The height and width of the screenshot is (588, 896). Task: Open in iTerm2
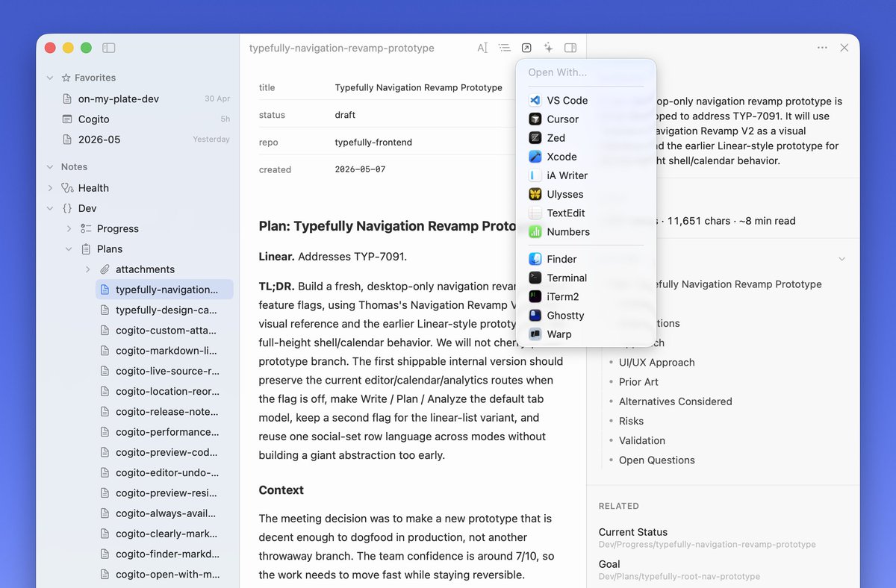586,296
